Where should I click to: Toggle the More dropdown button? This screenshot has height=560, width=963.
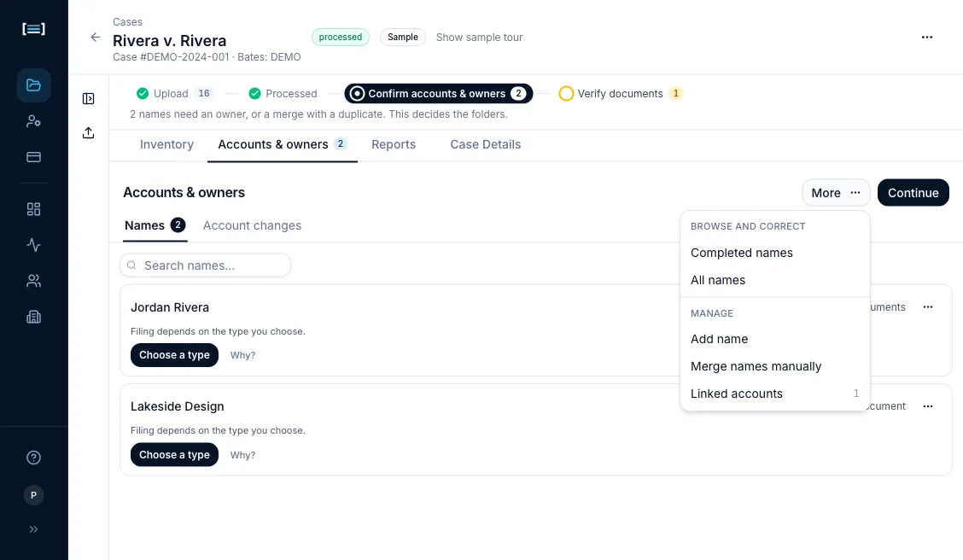click(x=836, y=193)
